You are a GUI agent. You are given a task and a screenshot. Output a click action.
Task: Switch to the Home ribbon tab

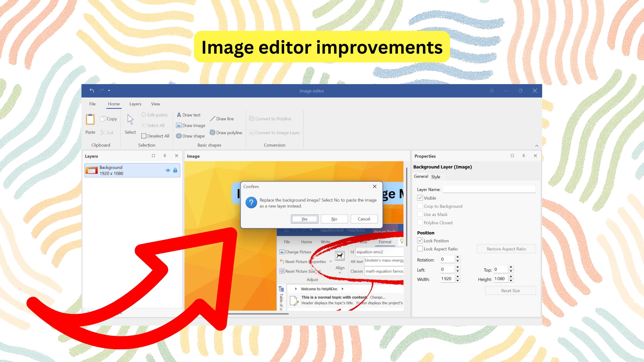(x=114, y=104)
